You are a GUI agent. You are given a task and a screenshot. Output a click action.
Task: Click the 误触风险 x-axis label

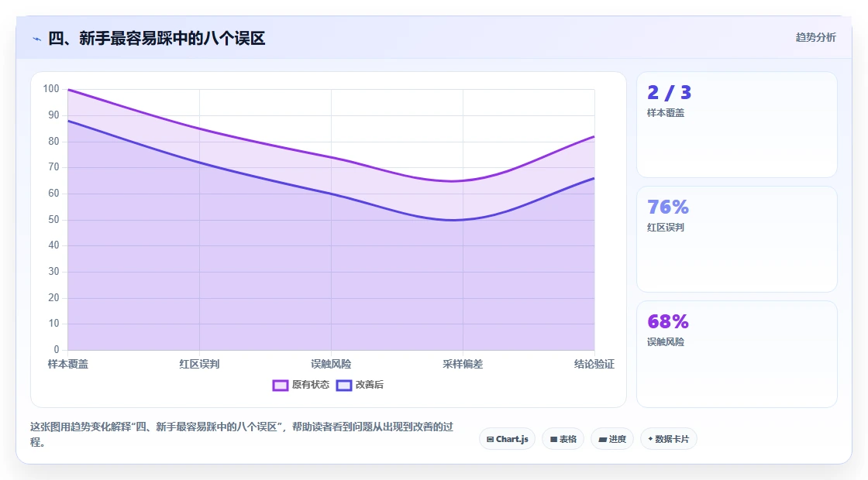pos(331,364)
